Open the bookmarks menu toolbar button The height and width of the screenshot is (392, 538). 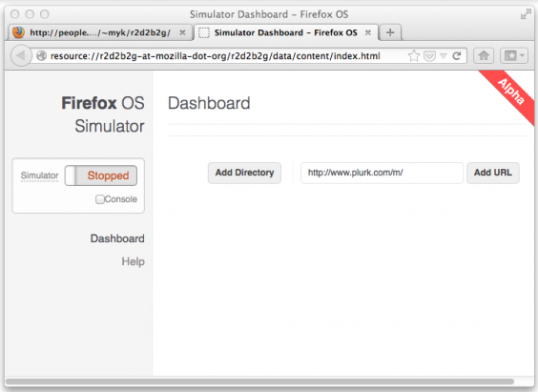(513, 55)
